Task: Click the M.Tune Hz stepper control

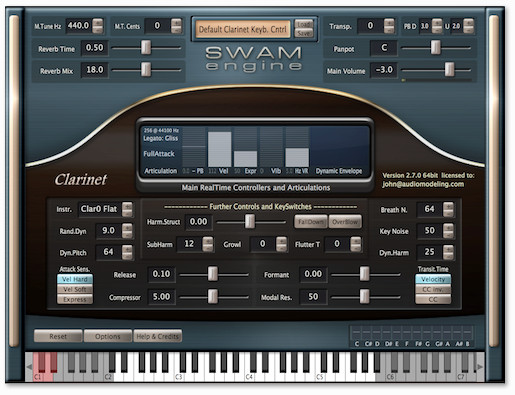Action: [98, 26]
